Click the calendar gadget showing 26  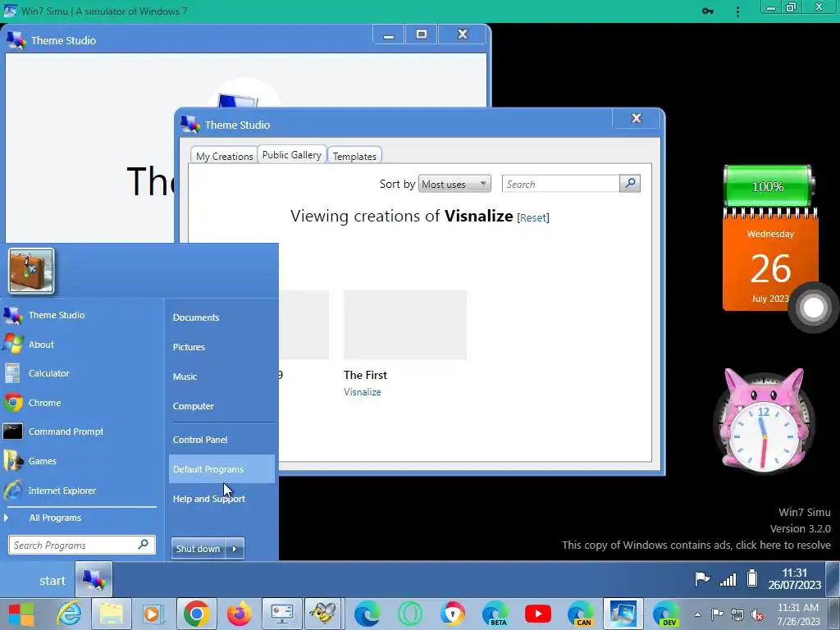click(770, 262)
